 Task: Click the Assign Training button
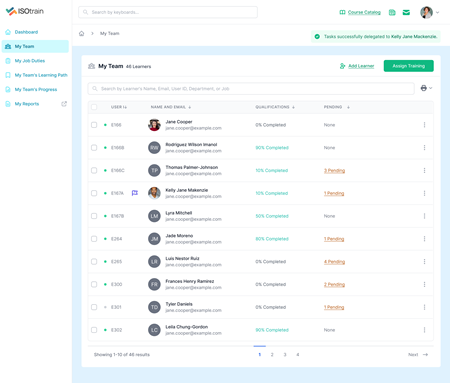pos(409,66)
